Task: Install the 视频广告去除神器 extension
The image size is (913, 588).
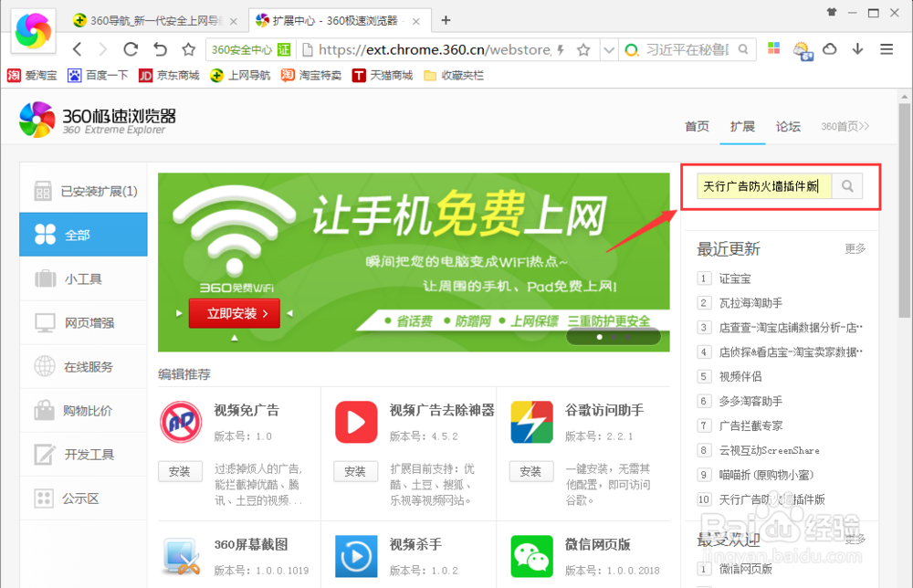Action: 356,471
